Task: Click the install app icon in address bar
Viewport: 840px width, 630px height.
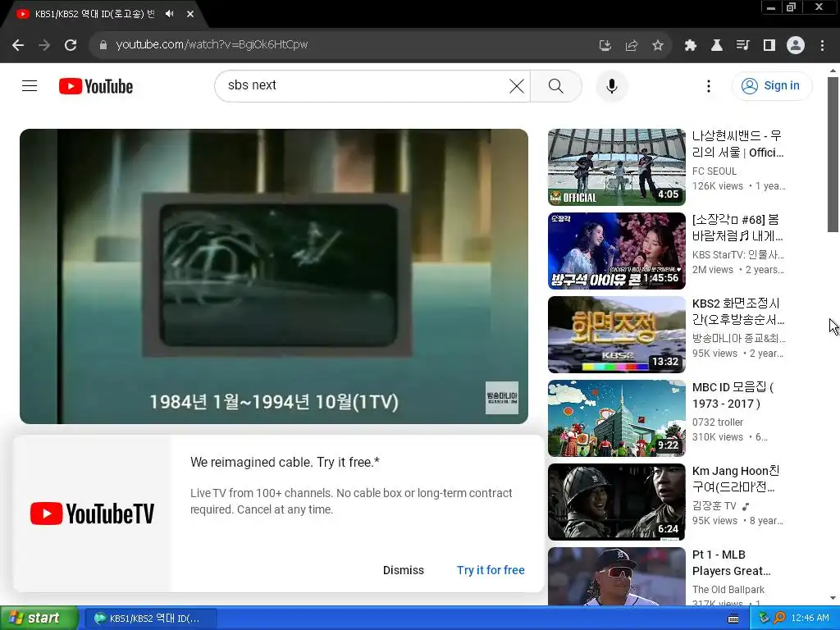Action: tap(605, 45)
